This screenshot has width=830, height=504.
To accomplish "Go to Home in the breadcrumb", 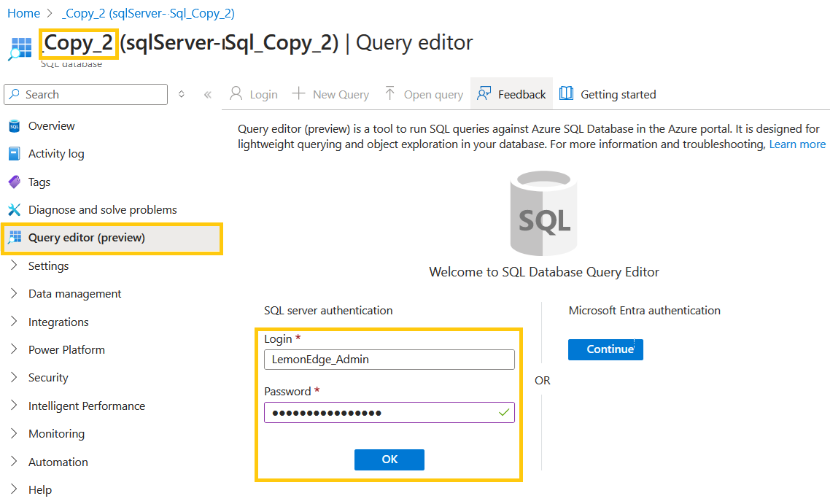I will [x=24, y=13].
